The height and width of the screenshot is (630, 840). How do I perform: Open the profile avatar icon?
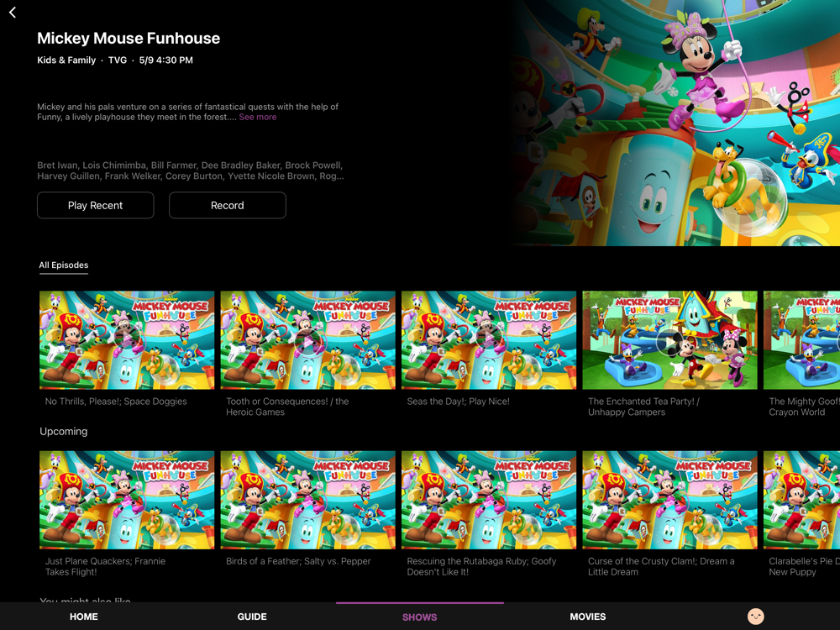click(755, 617)
